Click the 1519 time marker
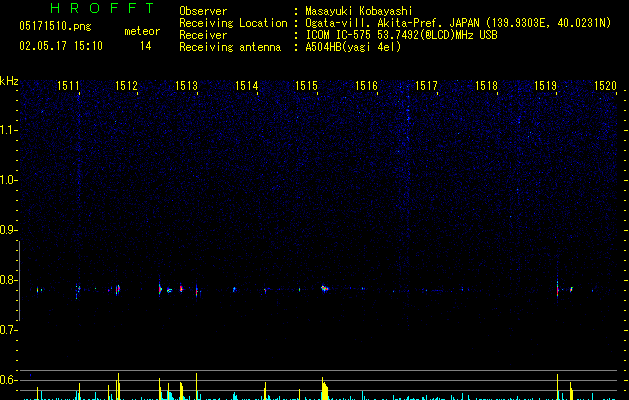The image size is (629, 400). (546, 86)
